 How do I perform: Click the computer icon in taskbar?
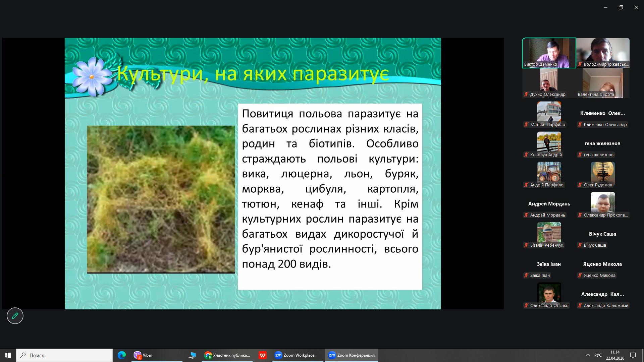(192, 355)
